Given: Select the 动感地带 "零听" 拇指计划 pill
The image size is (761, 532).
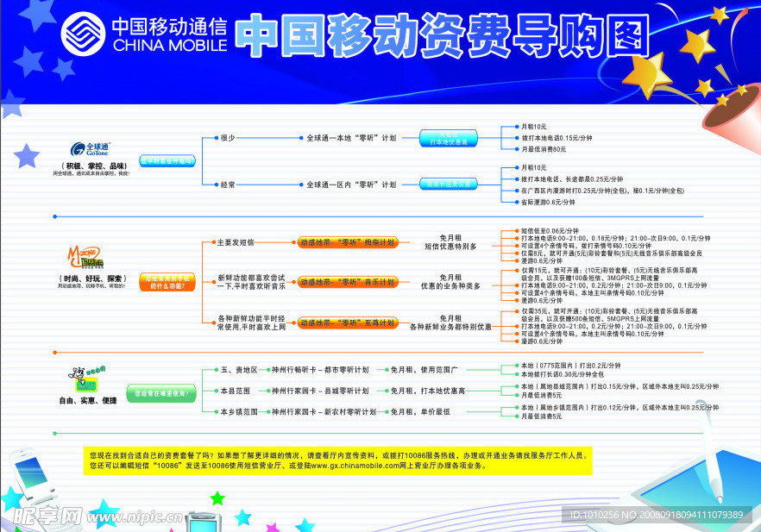Looking at the screenshot, I should click(348, 242).
